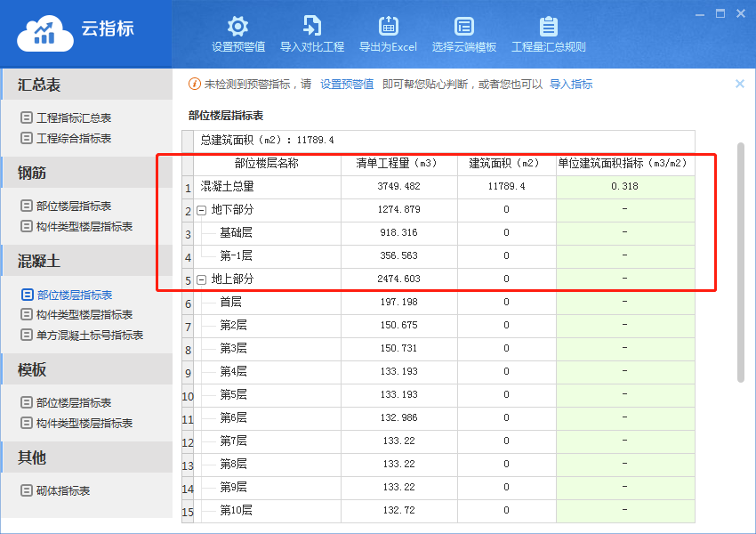The height and width of the screenshot is (534, 756).
Task: Click the value 3749.482 cell
Action: coord(399,187)
